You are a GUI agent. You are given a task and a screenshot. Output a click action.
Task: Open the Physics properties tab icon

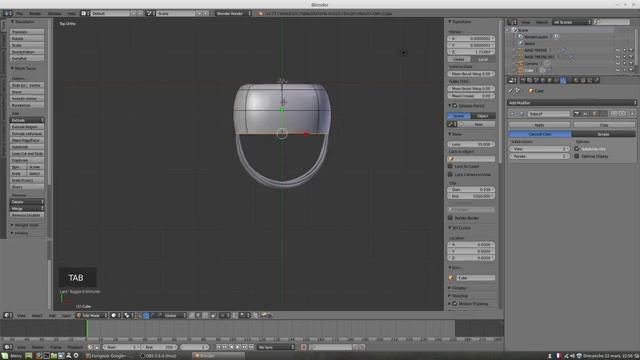596,80
